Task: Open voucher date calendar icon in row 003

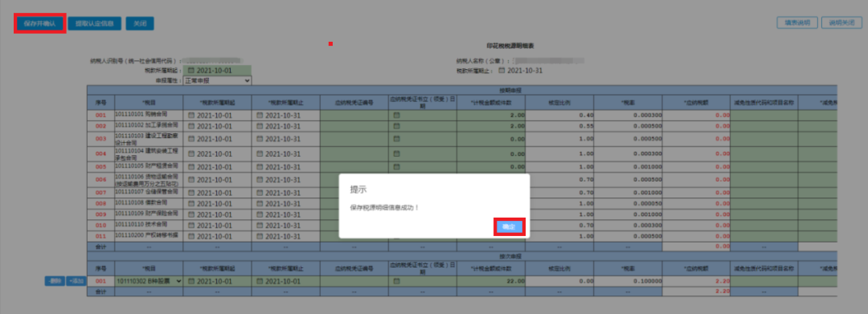Action: point(396,139)
